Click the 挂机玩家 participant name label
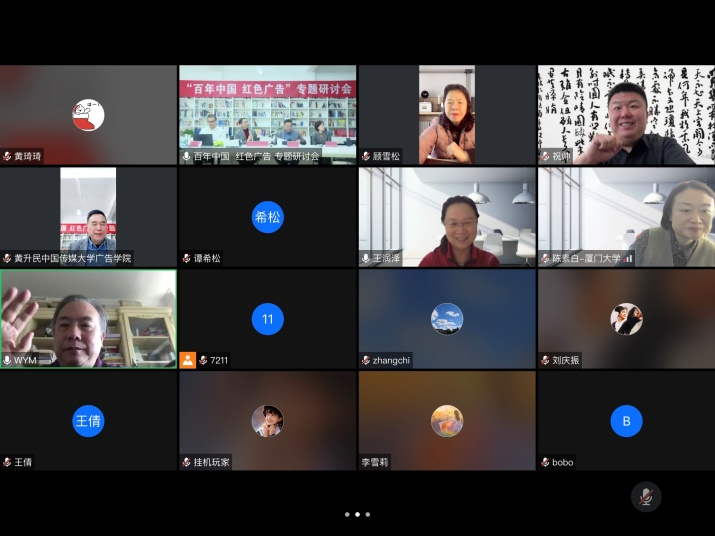715x536 pixels. point(211,462)
